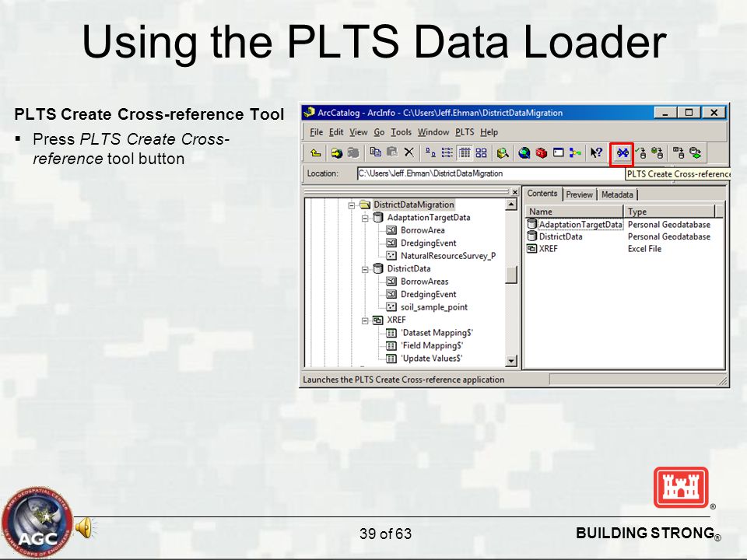The width and height of the screenshot is (747, 560).
Task: Switch to the Contents tab
Action: tap(542, 194)
